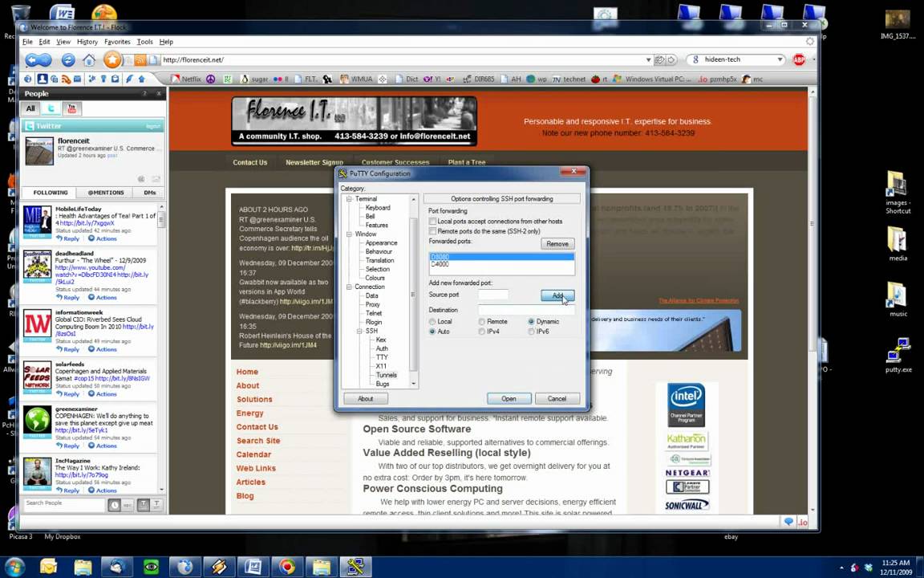Click the chat bubble icon in Flock status bar
The width and height of the screenshot is (924, 578).
click(x=788, y=521)
